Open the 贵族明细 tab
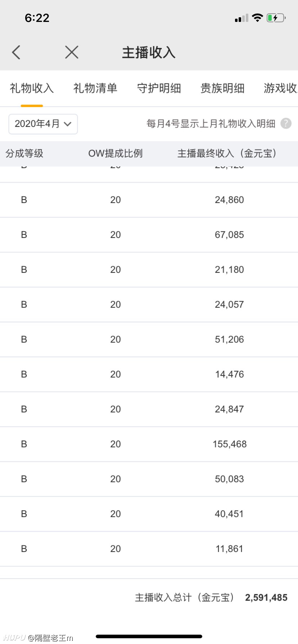Viewport: 298px width, 644px height. tap(222, 88)
